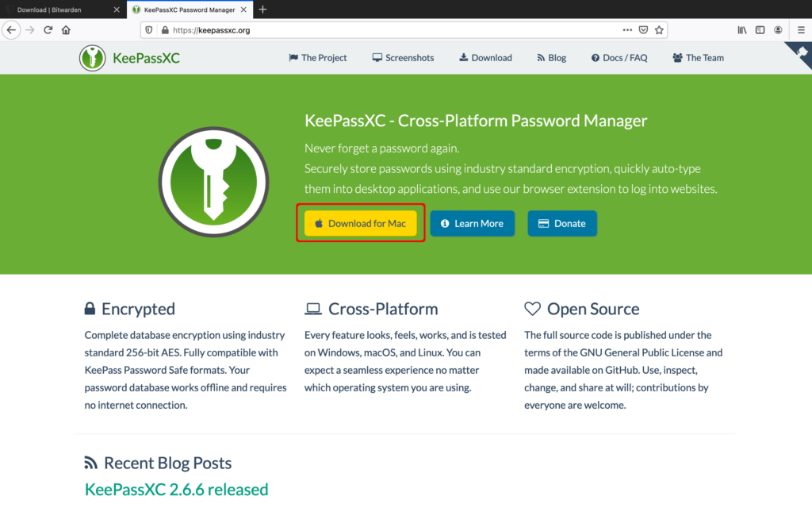Click the Recent Blog Posts heading

pyautogui.click(x=168, y=463)
